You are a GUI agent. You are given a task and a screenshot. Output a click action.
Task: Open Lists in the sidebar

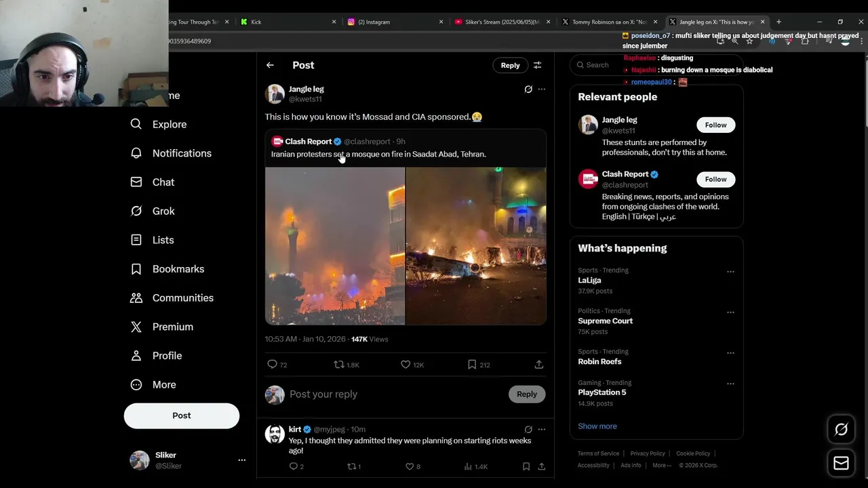[x=153, y=240]
